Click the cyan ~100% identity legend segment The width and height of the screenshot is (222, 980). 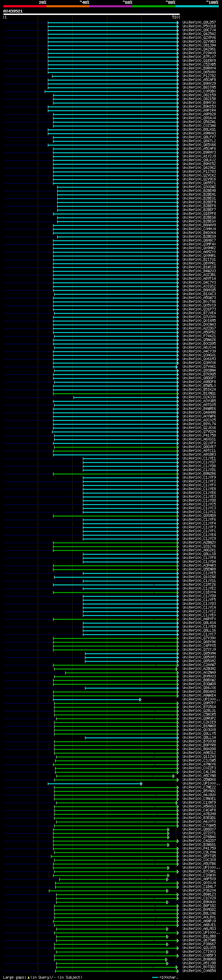point(197,6)
